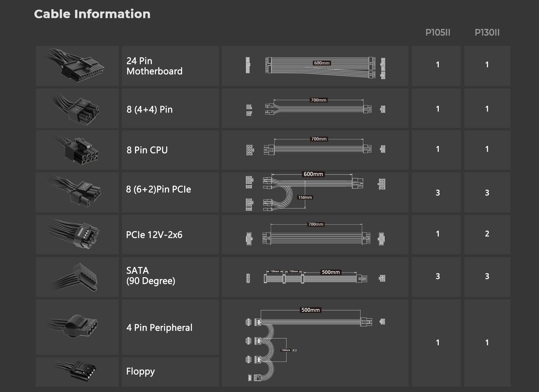Screen dimensions: 539x392
Task: Click the 700mm label on 8 Pin CPU diagram
Action: pyautogui.click(x=319, y=139)
